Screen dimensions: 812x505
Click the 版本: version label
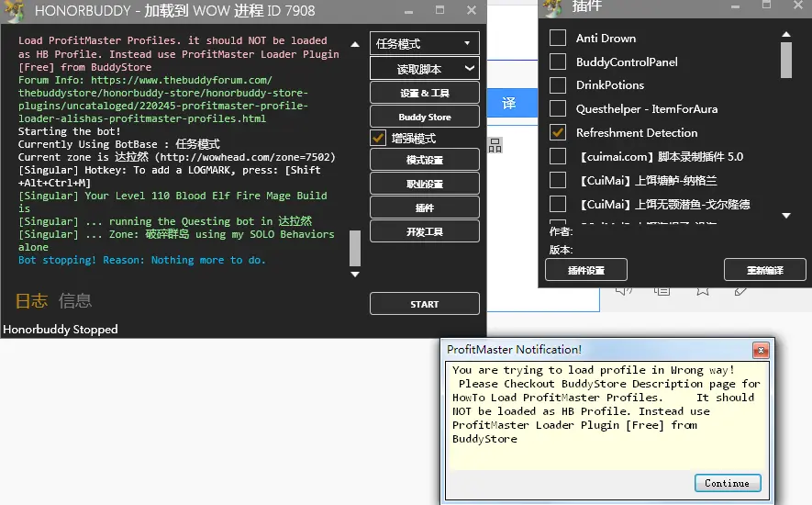click(x=561, y=250)
